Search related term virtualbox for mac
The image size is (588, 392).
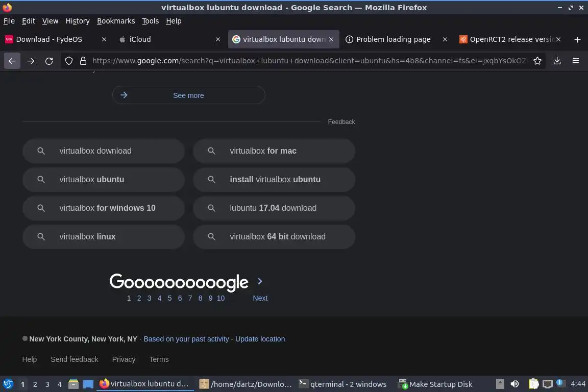[274, 151]
